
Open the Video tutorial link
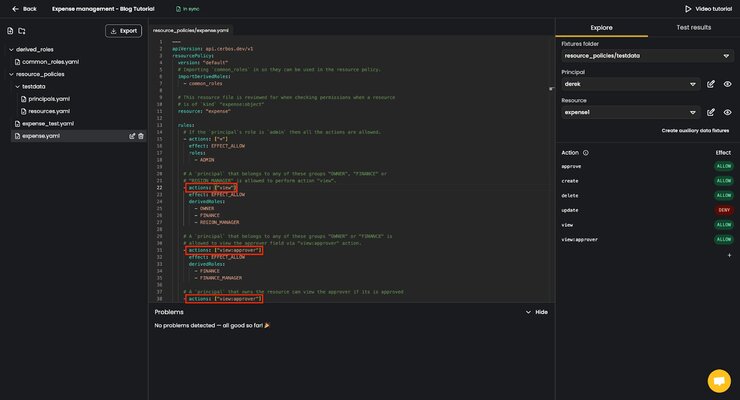(x=708, y=8)
